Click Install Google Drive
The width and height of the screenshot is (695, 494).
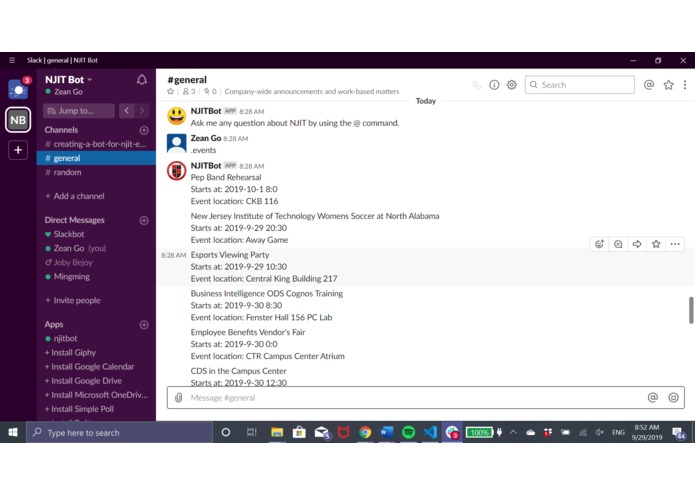[83, 381]
